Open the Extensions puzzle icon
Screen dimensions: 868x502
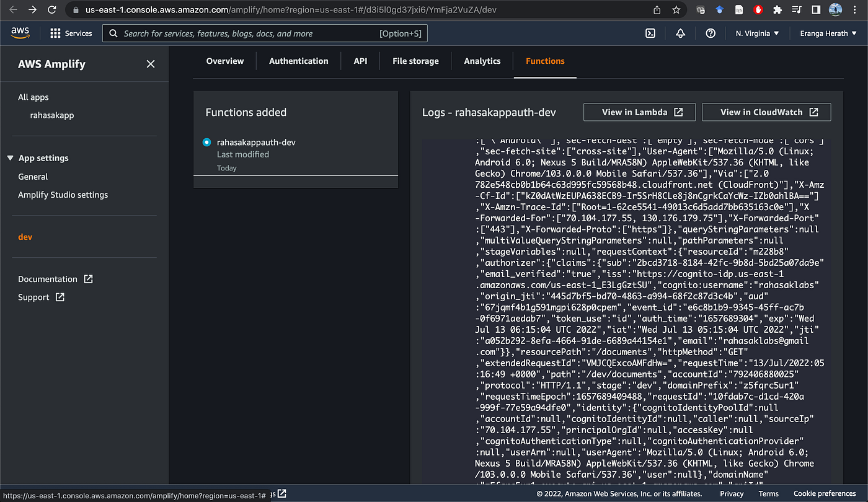(x=777, y=10)
